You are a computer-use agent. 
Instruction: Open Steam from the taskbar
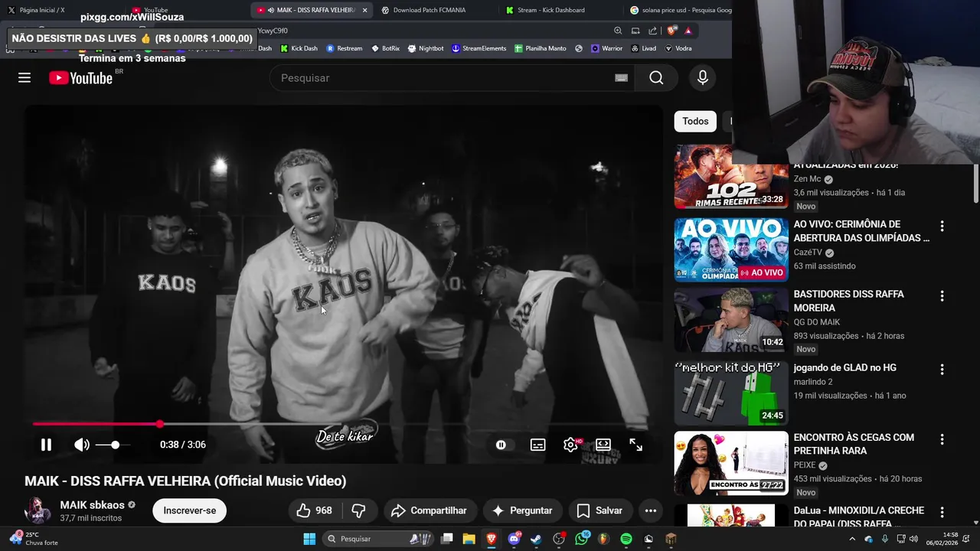[x=536, y=539]
